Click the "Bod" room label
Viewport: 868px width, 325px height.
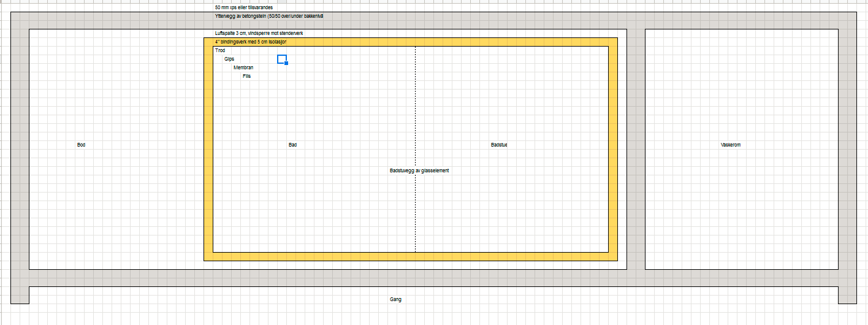81,145
